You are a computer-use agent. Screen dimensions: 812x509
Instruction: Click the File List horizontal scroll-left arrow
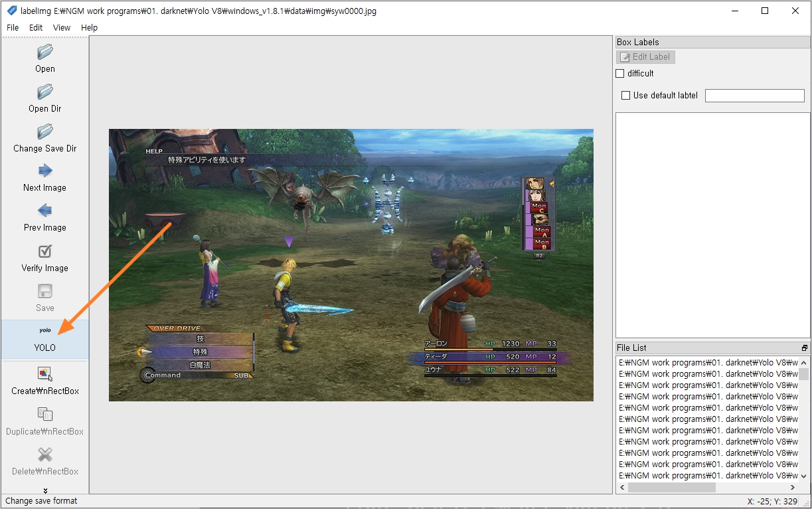[622, 488]
